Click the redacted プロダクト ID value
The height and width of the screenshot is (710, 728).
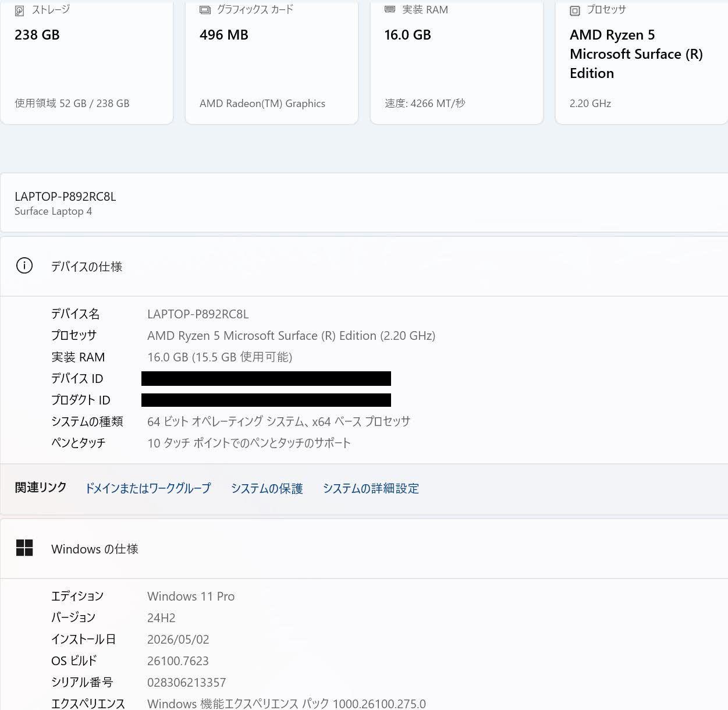(266, 400)
